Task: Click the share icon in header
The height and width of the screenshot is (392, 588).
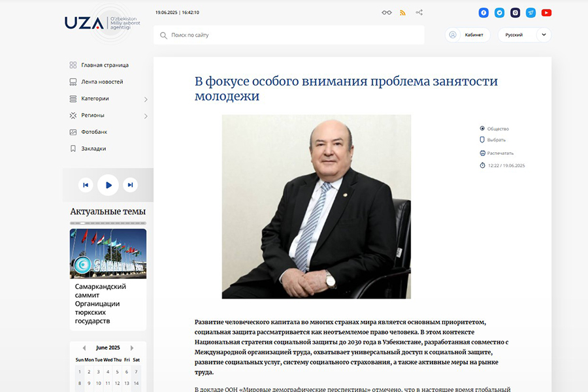Action: (x=419, y=12)
